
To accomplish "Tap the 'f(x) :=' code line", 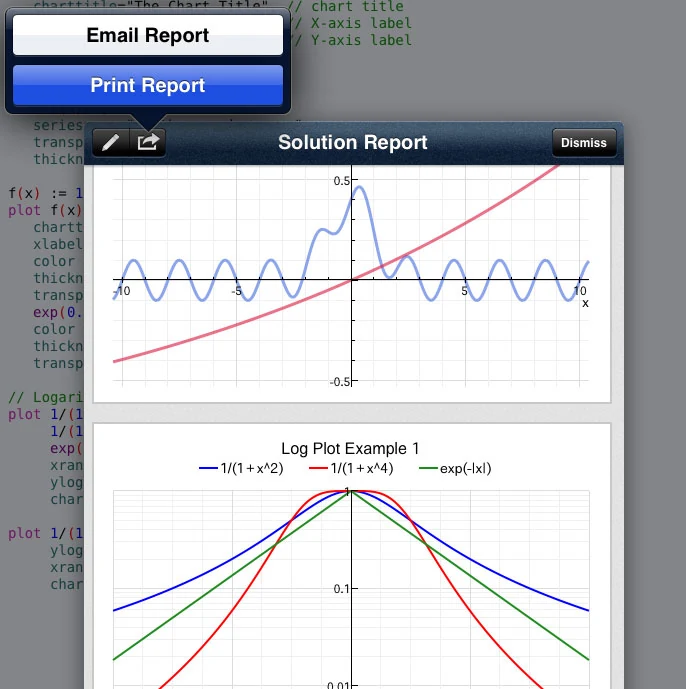I will 46,193.
